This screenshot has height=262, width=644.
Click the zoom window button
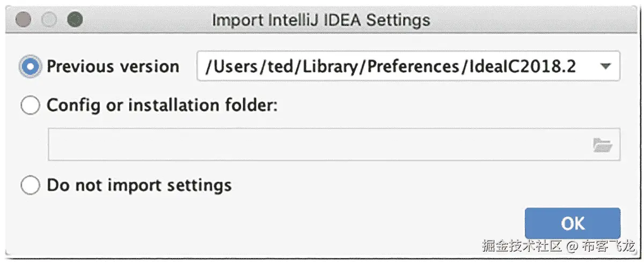coord(74,20)
